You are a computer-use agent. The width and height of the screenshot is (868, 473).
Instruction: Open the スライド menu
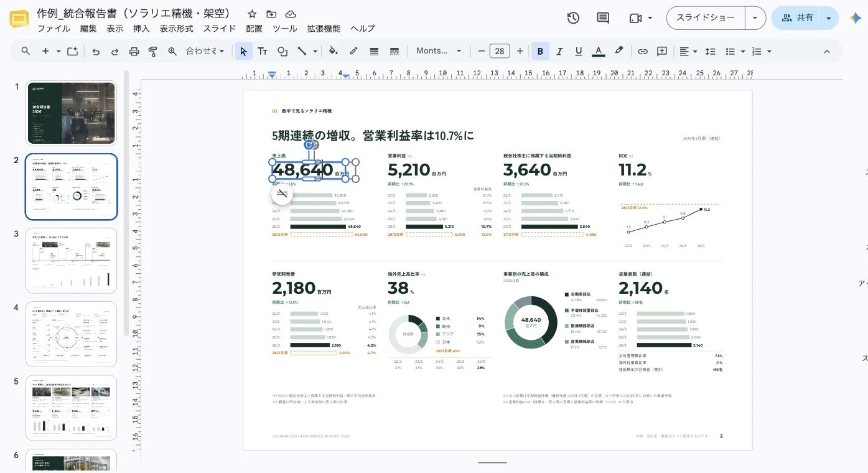click(x=220, y=28)
